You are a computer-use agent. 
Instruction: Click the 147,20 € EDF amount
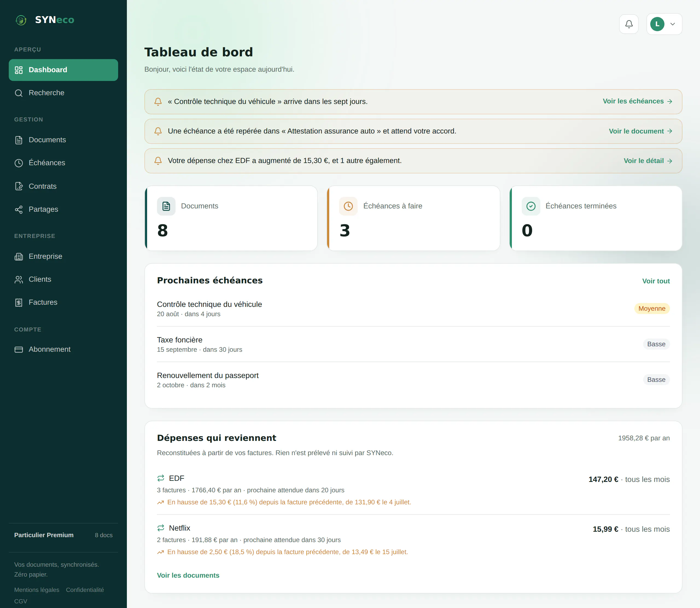(603, 480)
